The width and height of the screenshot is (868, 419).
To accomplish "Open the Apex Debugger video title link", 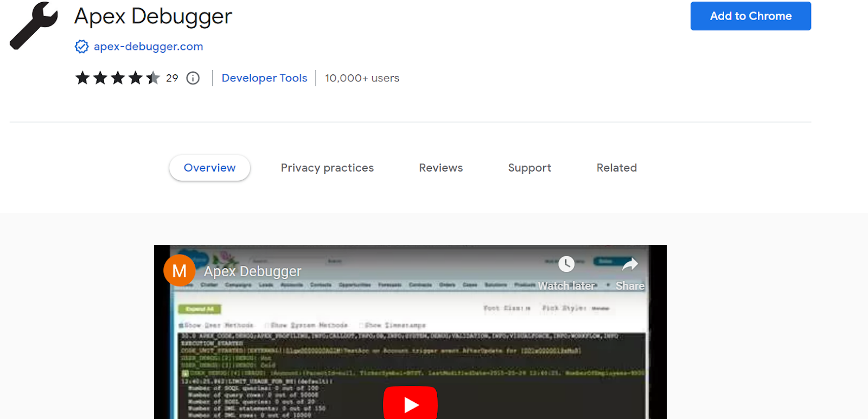I will pyautogui.click(x=252, y=271).
